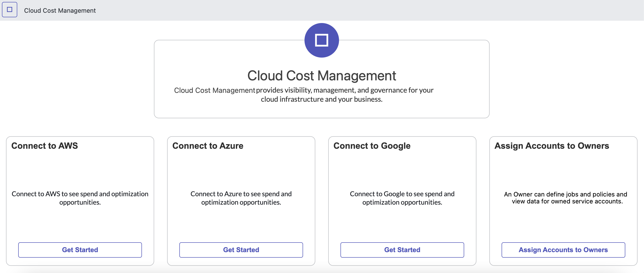644x273 pixels.
Task: Click the small square icon in header bar
Action: 10,10
